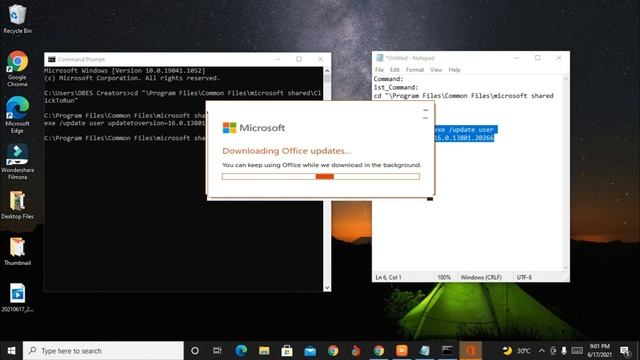This screenshot has height=360, width=640.
Task: Click 'Microsoft Windows [Version' line in Command Prompt
Action: (125, 71)
